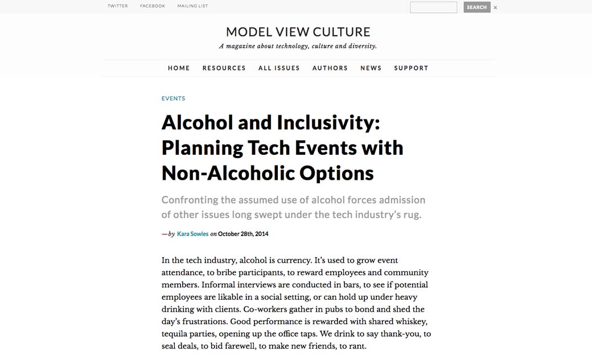592x364 pixels.
Task: Open author Kara Sowles' profile link
Action: pos(192,234)
